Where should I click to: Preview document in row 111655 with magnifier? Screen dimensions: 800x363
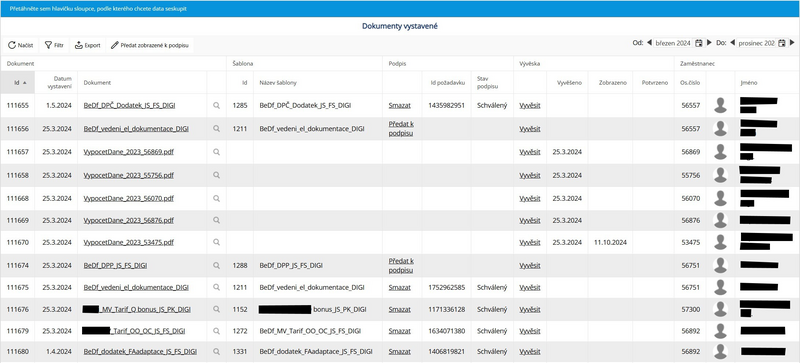pos(216,106)
